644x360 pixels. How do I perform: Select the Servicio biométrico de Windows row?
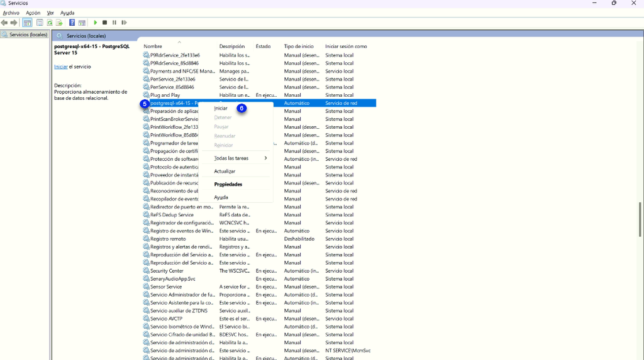click(259, 327)
